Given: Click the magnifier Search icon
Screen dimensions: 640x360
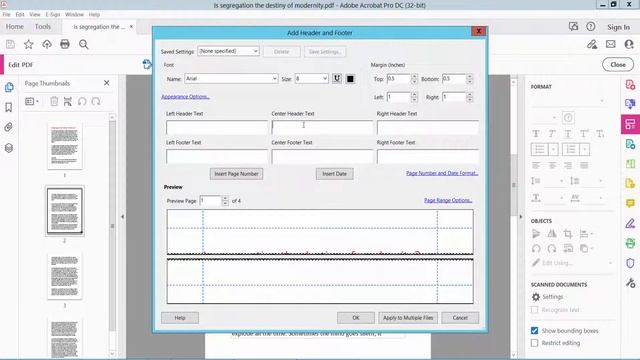Looking at the screenshot, I should (84, 44).
